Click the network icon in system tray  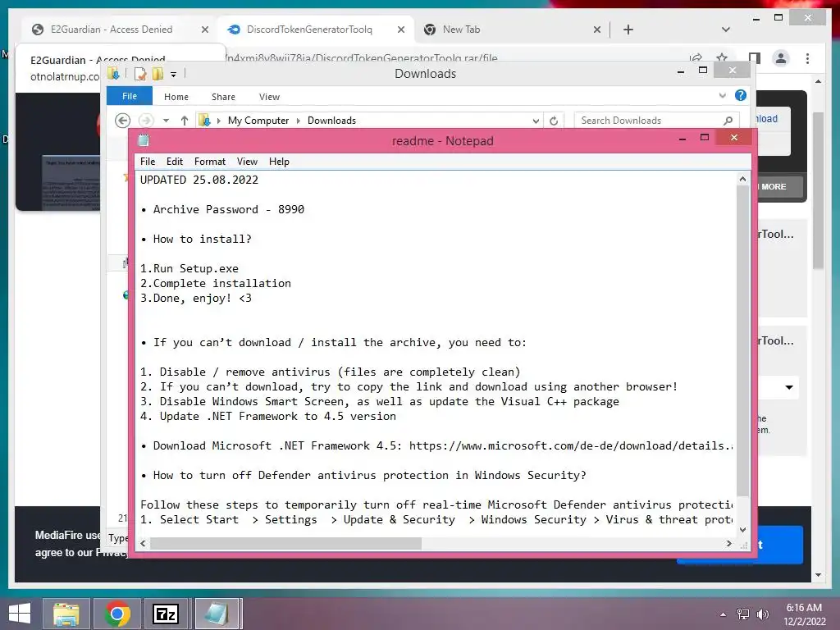point(742,614)
